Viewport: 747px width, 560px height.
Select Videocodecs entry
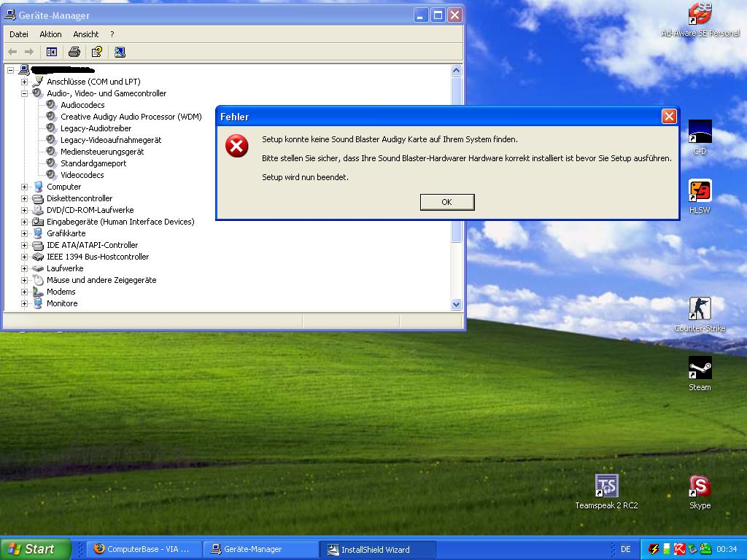(x=82, y=175)
